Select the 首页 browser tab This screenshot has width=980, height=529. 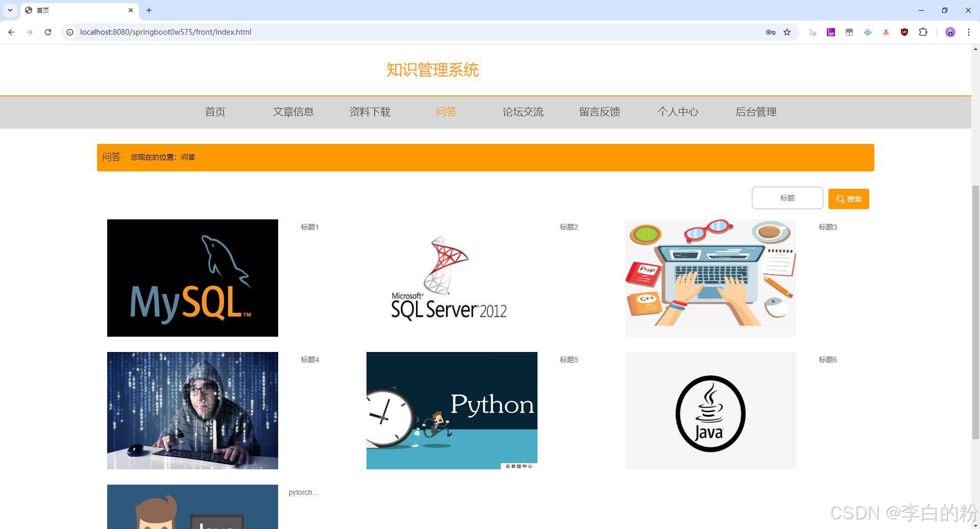click(x=79, y=10)
